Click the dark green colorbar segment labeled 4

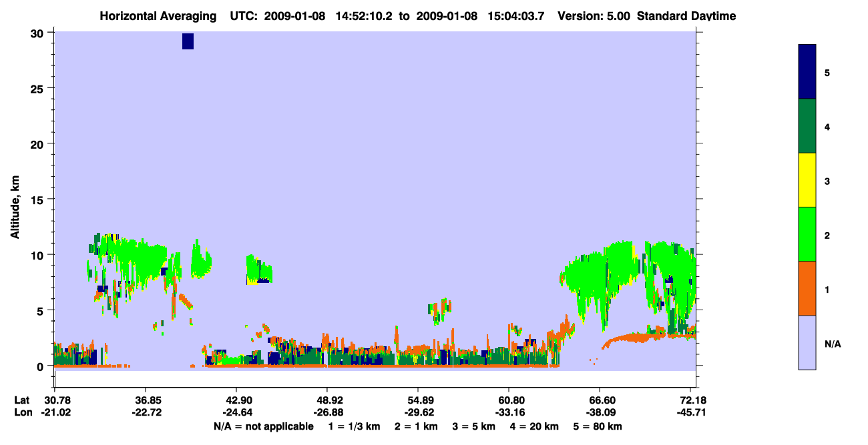pyautogui.click(x=807, y=126)
